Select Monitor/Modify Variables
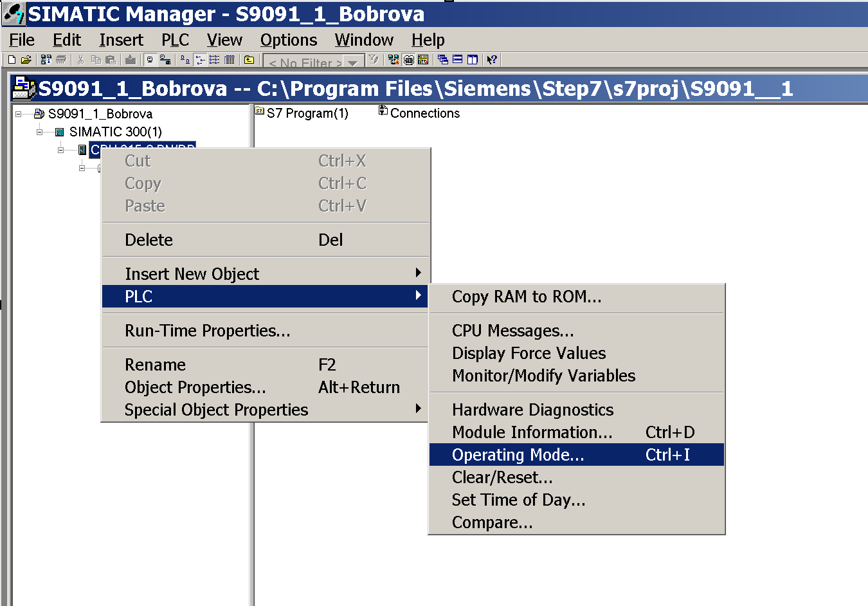The height and width of the screenshot is (606, 868). [577, 376]
